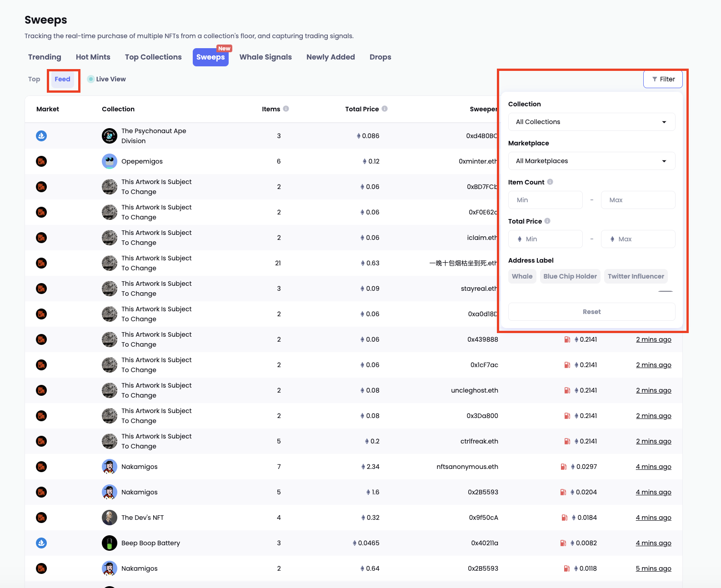Viewport: 721px width, 588px height.
Task: Click the Item Count Max field
Action: 638,200
